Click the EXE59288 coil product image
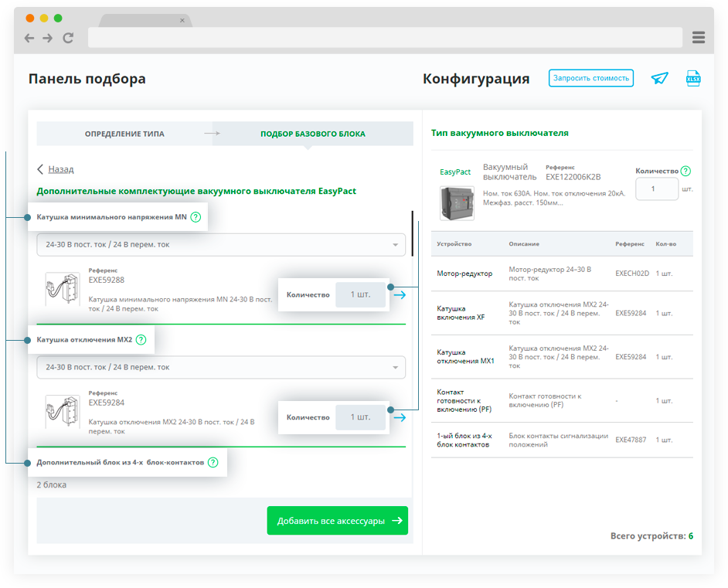728x588 pixels. coord(63,288)
